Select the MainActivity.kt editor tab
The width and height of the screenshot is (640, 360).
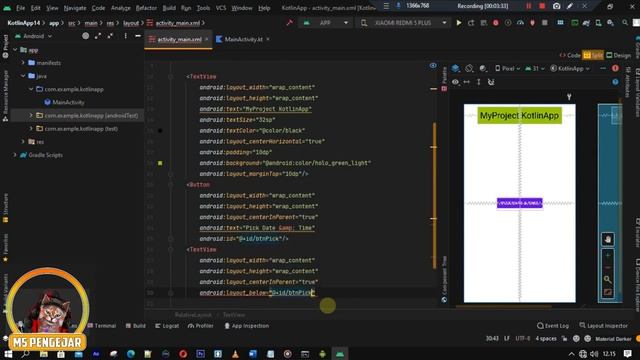click(243, 39)
